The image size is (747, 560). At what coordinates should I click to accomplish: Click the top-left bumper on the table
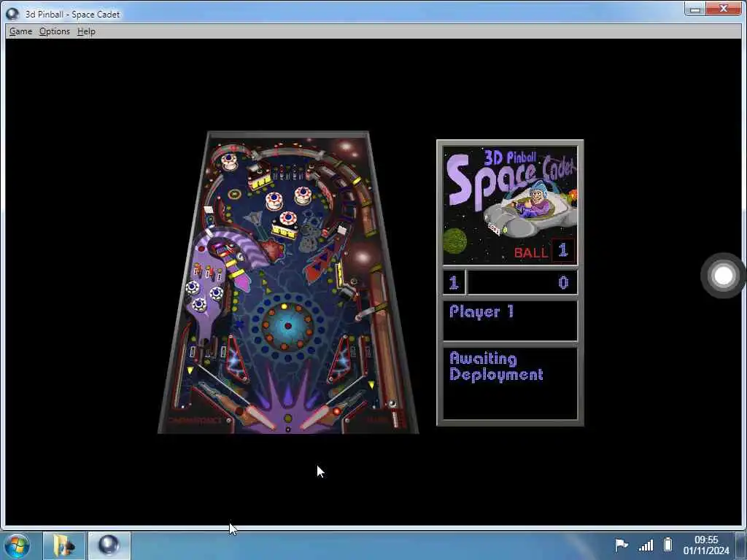pos(229,161)
